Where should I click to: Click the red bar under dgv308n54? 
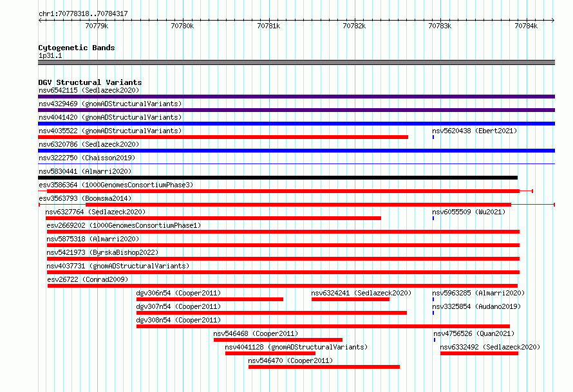(323, 326)
